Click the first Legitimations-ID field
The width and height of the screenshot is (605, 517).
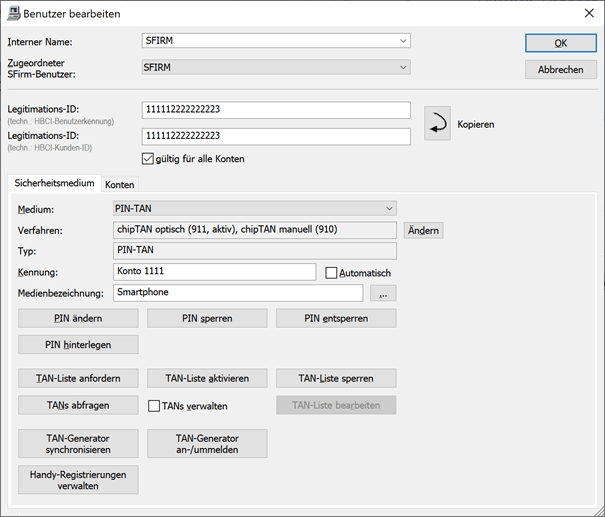(276, 110)
